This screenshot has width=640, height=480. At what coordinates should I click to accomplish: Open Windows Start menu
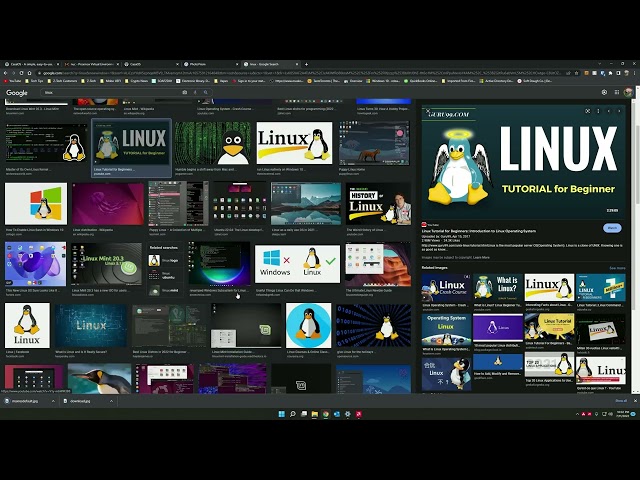click(281, 414)
